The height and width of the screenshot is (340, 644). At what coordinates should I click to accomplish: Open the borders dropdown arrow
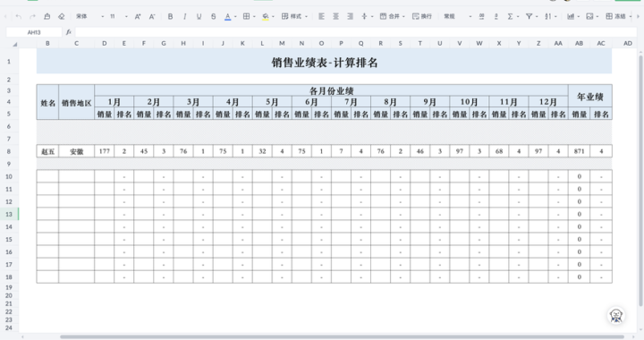click(254, 16)
